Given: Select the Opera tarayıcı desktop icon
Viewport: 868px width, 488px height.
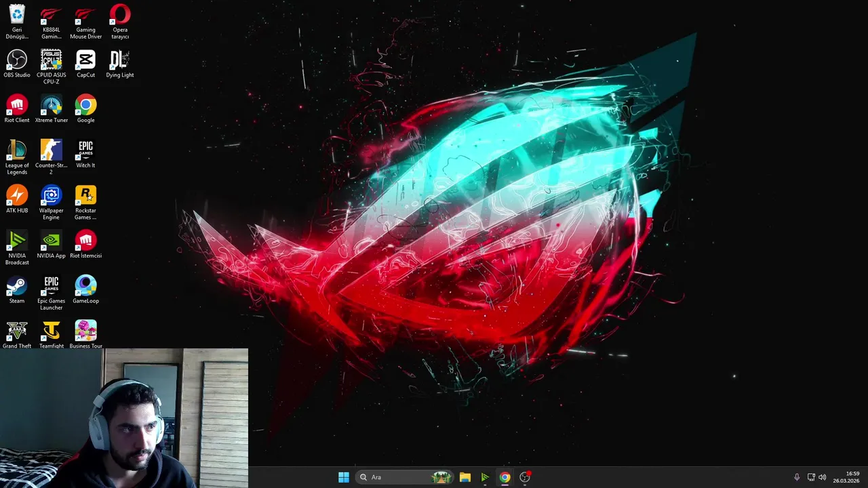Looking at the screenshot, I should coord(120,22).
